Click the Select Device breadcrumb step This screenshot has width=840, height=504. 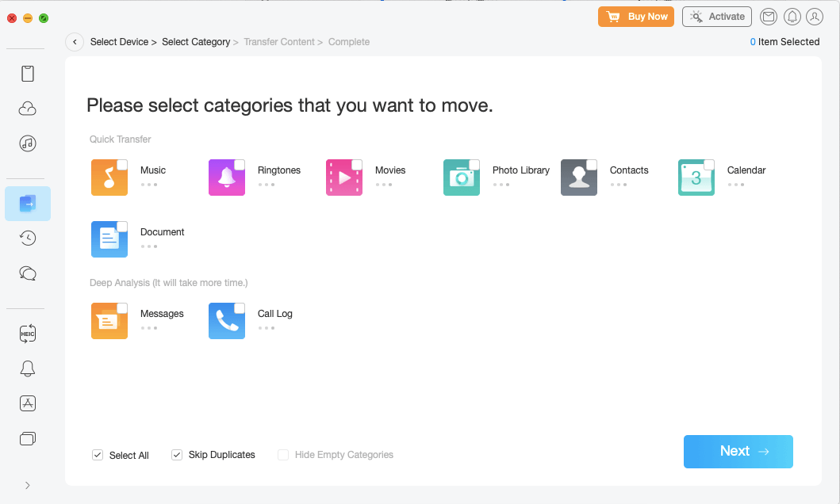pyautogui.click(x=119, y=42)
